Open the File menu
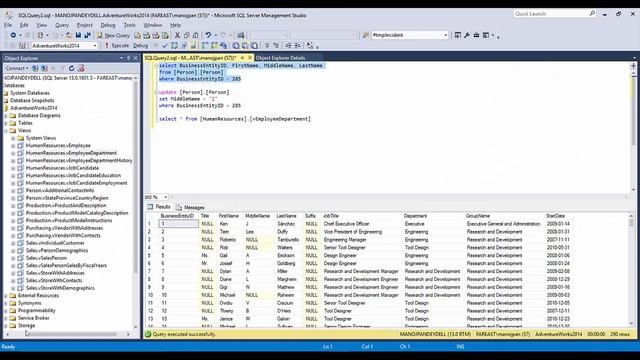This screenshot has height=360, width=640. pyautogui.click(x=8, y=25)
